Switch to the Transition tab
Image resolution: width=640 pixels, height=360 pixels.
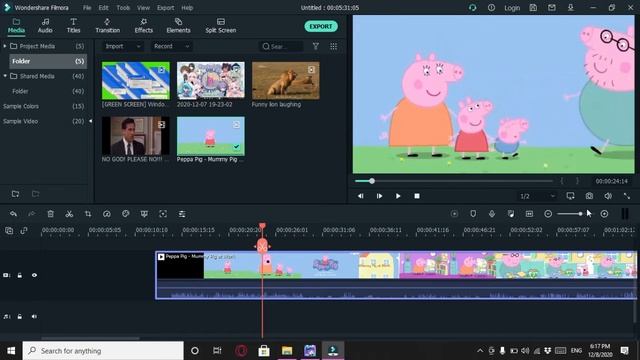[x=107, y=26]
